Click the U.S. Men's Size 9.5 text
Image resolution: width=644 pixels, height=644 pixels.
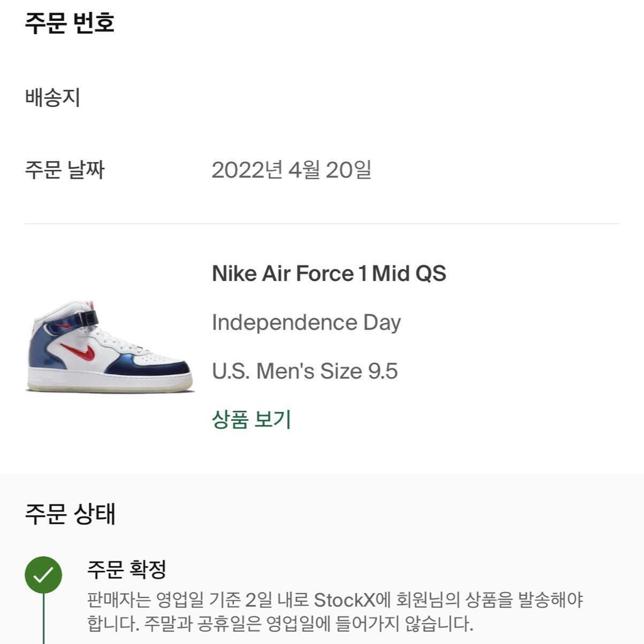point(304,371)
